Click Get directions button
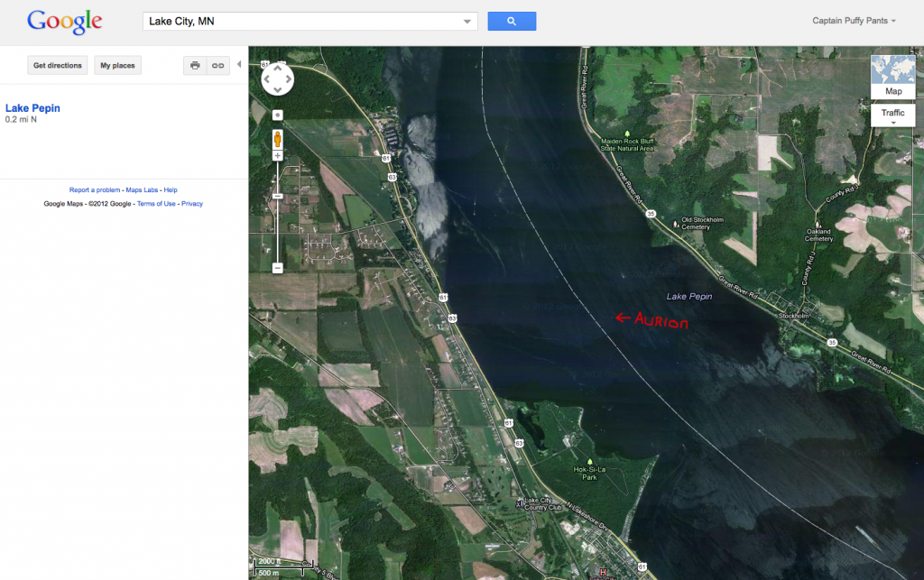The image size is (924, 580). (x=57, y=65)
